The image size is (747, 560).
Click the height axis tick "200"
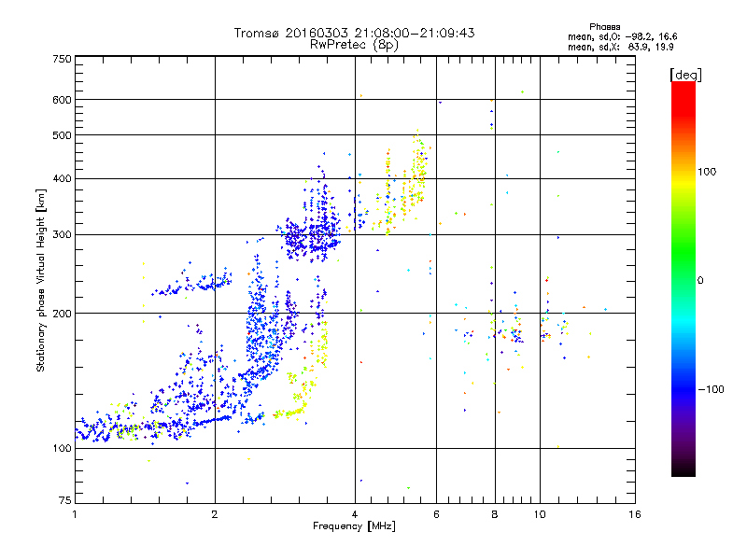pos(62,314)
